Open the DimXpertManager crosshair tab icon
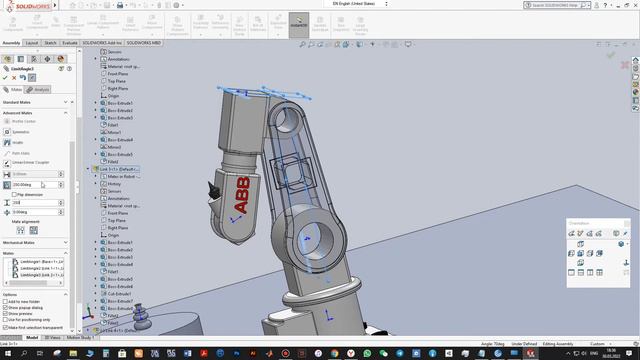 pos(47,59)
